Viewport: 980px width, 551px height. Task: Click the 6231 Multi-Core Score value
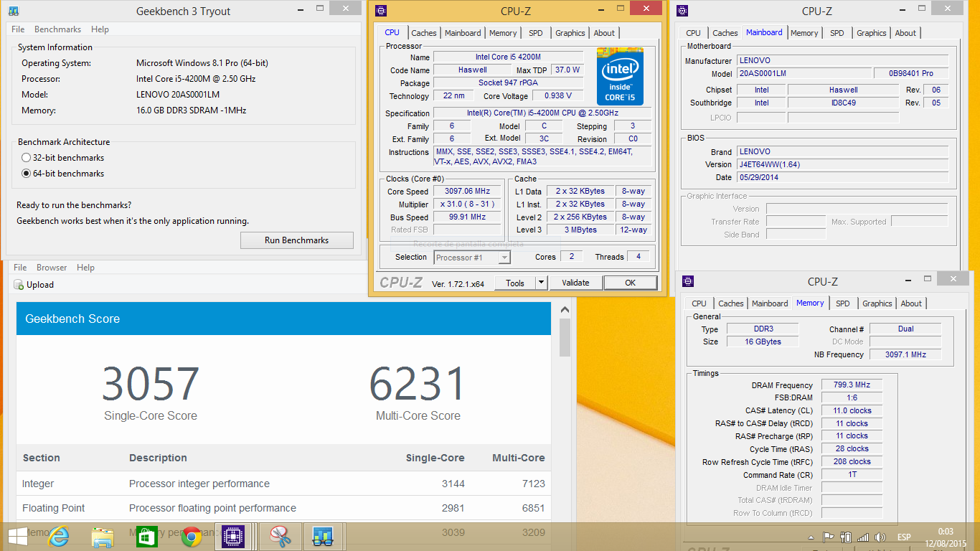point(418,384)
